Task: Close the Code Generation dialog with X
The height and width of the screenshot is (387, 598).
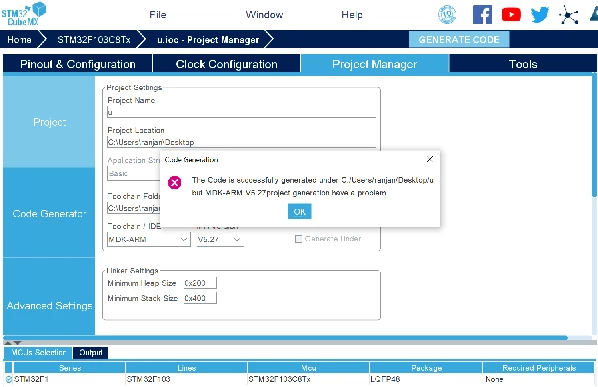Action: (430, 159)
